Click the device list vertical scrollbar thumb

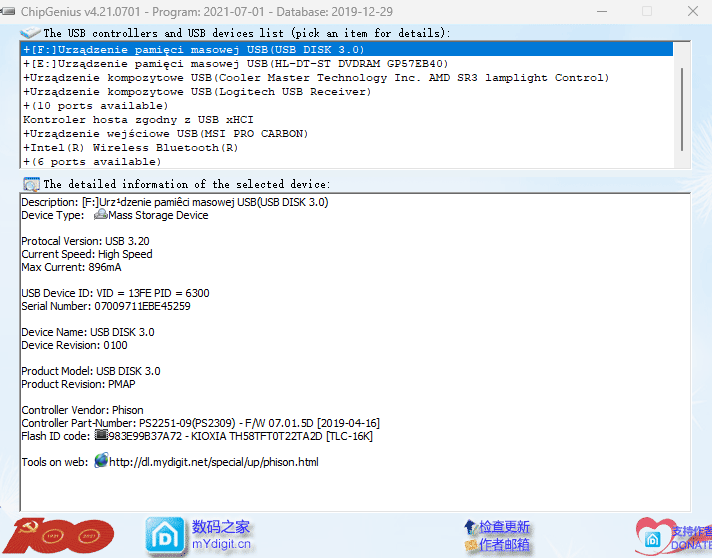[682, 109]
